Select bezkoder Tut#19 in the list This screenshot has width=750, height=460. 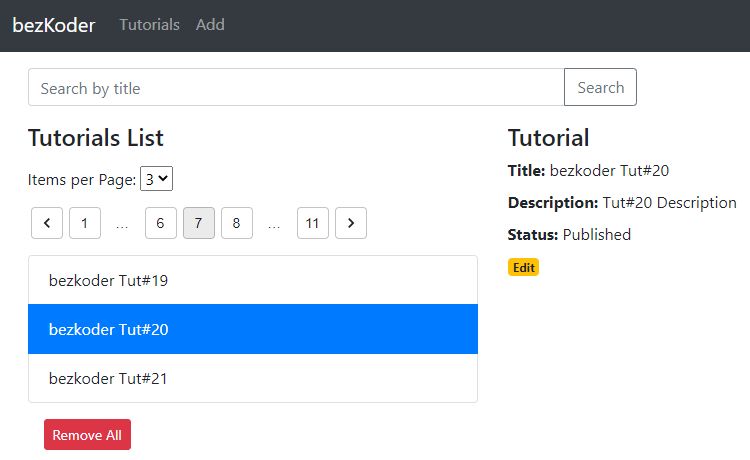coord(253,280)
